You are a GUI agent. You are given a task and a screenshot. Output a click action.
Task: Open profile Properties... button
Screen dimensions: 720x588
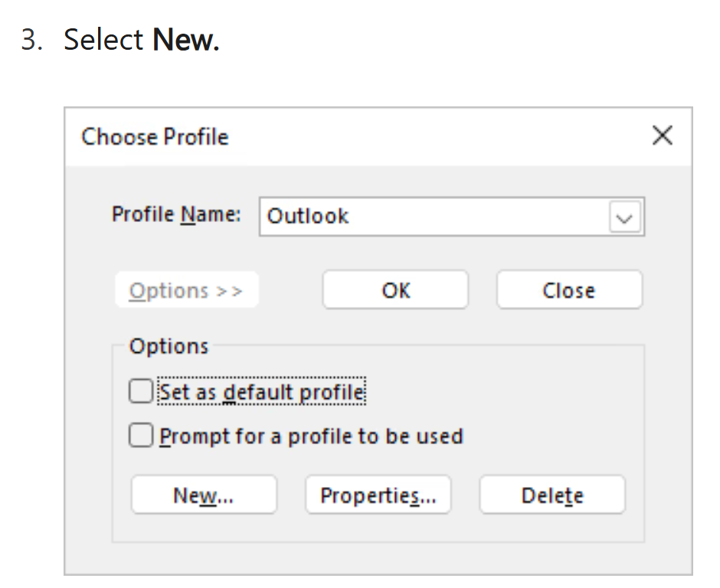pyautogui.click(x=378, y=495)
